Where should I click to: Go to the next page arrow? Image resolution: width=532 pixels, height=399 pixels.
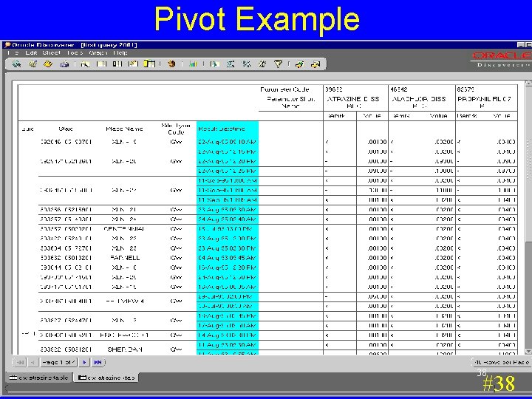click(x=84, y=362)
